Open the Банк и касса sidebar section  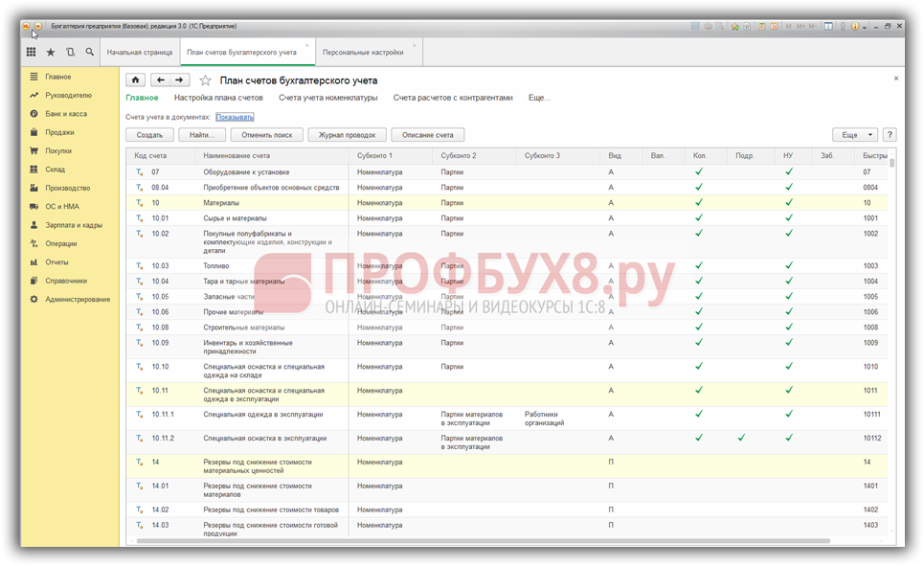[65, 114]
